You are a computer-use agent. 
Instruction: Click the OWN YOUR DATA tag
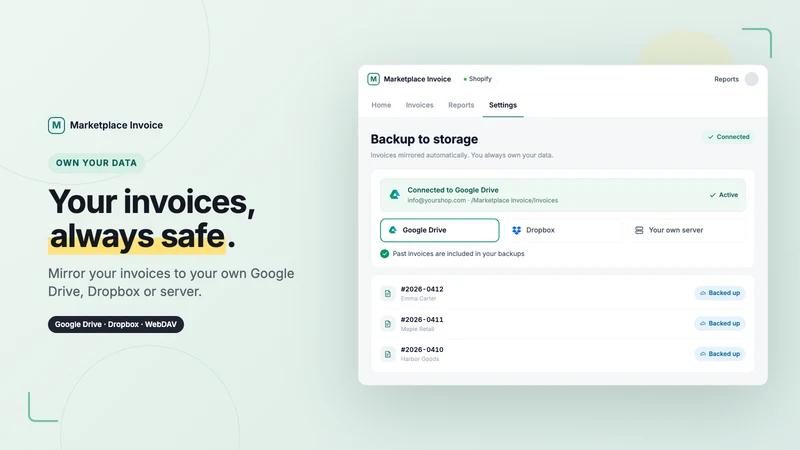pyautogui.click(x=96, y=163)
